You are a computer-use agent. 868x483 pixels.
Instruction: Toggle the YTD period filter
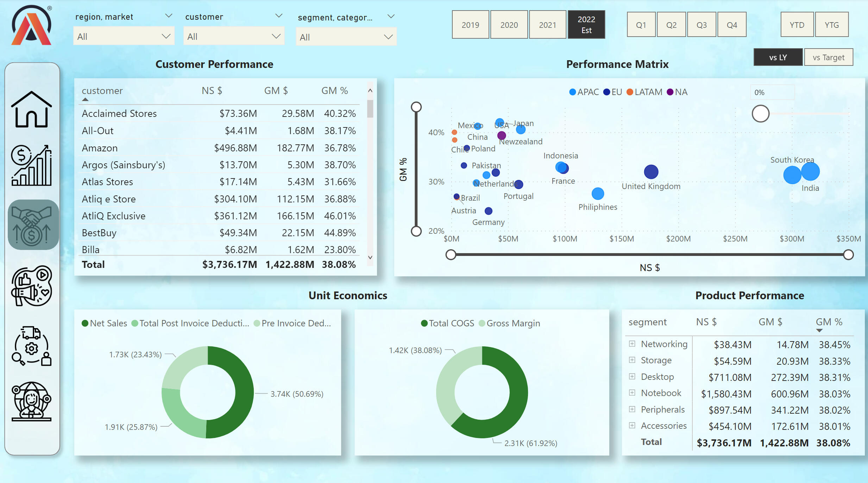[x=797, y=25]
